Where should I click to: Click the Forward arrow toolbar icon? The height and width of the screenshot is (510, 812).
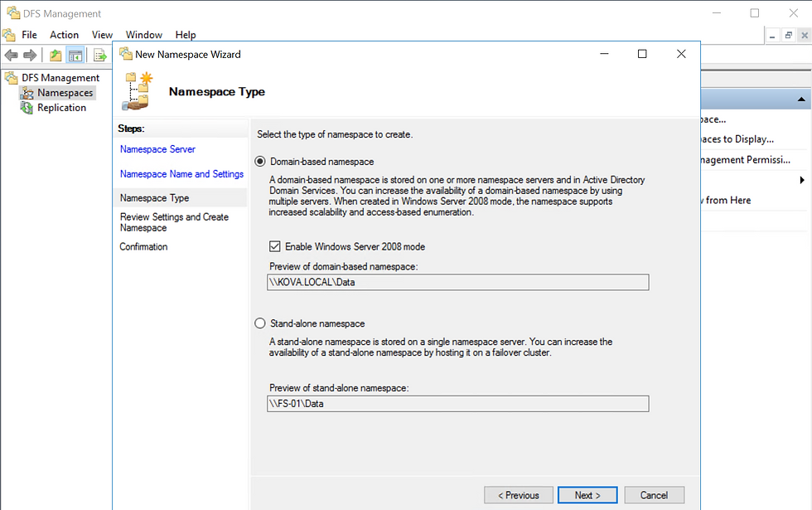(30, 55)
